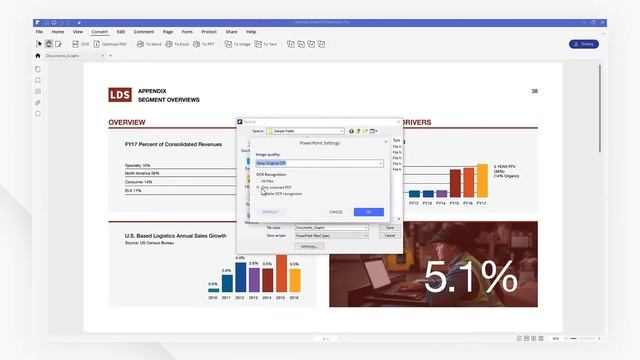
Task: Click the zoom slider in status bar
Action: pos(582,338)
